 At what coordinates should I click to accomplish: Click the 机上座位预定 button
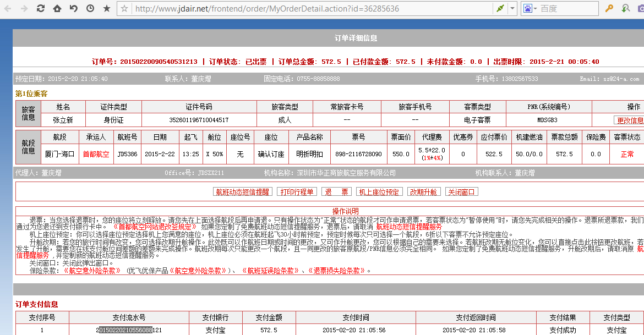coord(379,192)
